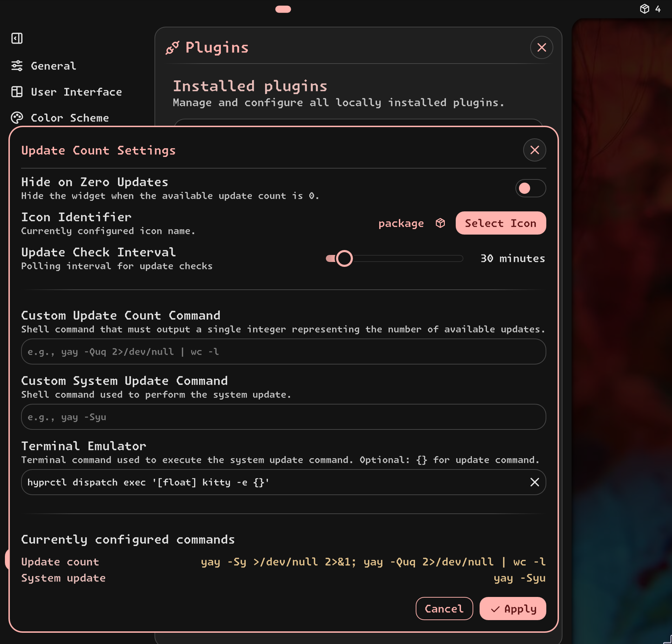Click the User Interface layout icon
Viewport: 672px width, 644px height.
[17, 92]
